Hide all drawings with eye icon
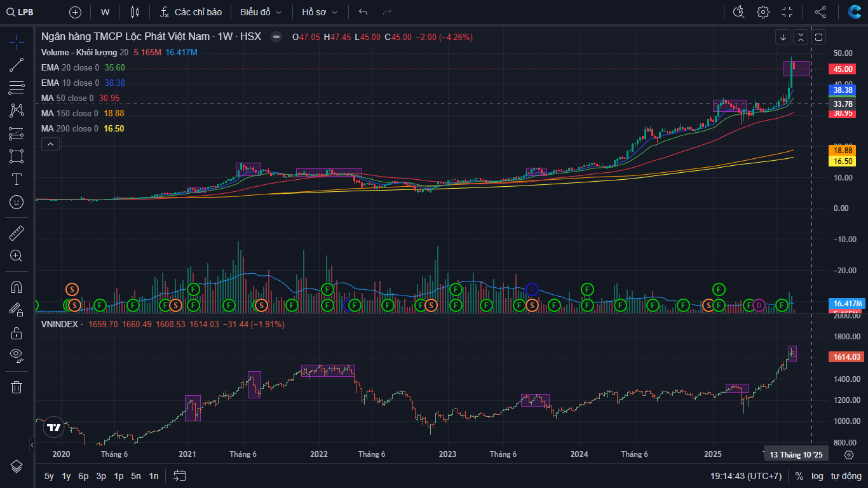Screen dimensions: 868x488 [17, 355]
